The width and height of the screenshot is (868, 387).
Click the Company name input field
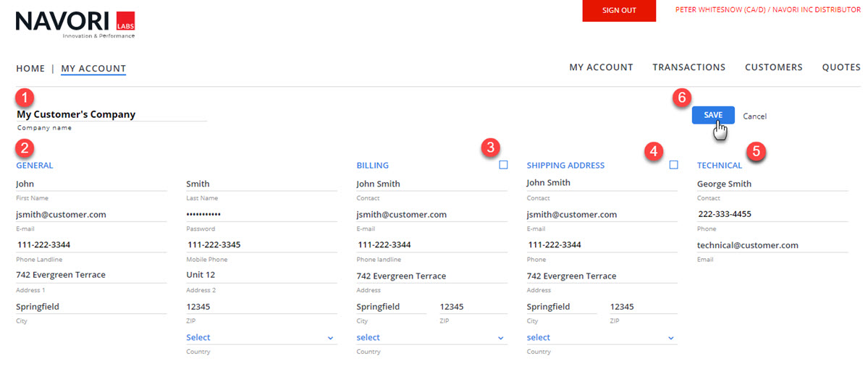click(111, 114)
